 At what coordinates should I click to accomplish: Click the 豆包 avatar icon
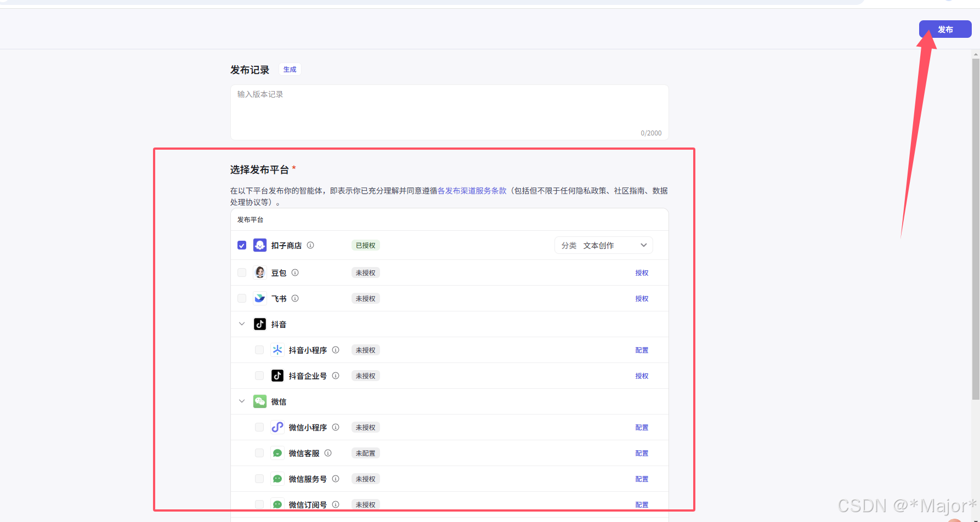click(260, 273)
